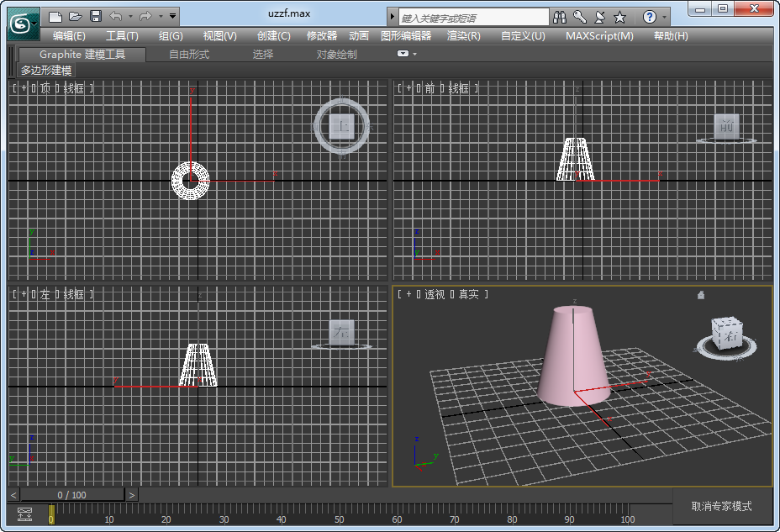This screenshot has height=532, width=780.
Task: Step back one frame with the < button
Action: click(x=13, y=495)
